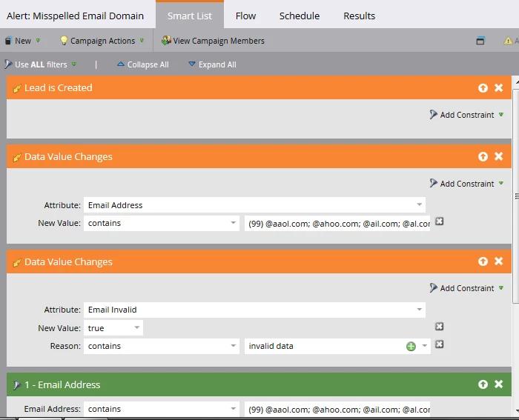Screen dimensions: 519x420
Task: Switch to the Flow tab
Action: pyautogui.click(x=245, y=16)
